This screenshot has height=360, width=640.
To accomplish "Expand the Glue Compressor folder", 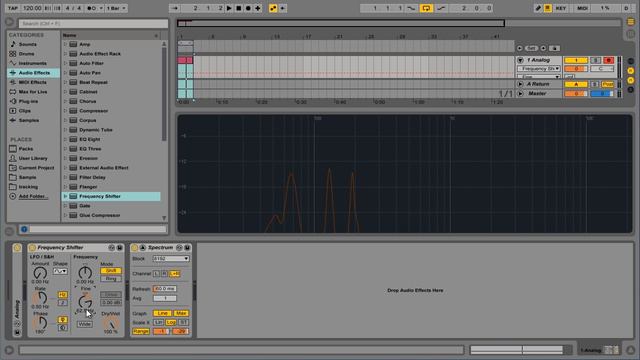I will pyautogui.click(x=65, y=215).
